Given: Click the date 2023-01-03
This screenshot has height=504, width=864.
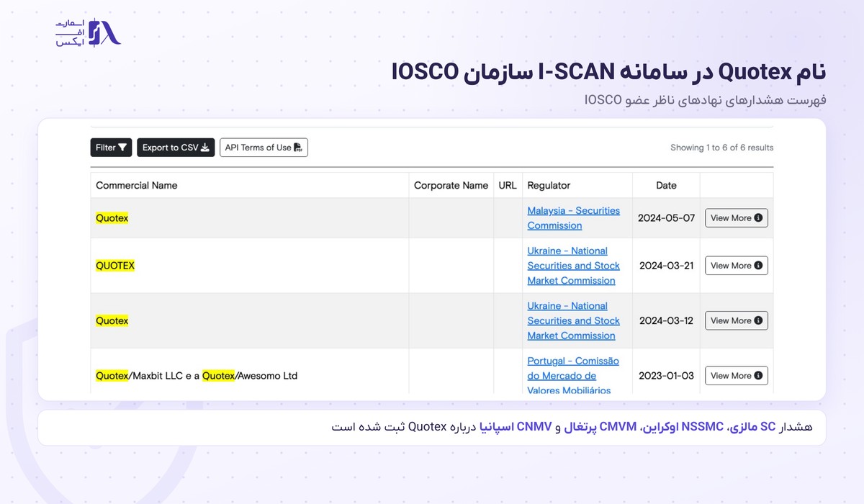Looking at the screenshot, I should [x=667, y=376].
